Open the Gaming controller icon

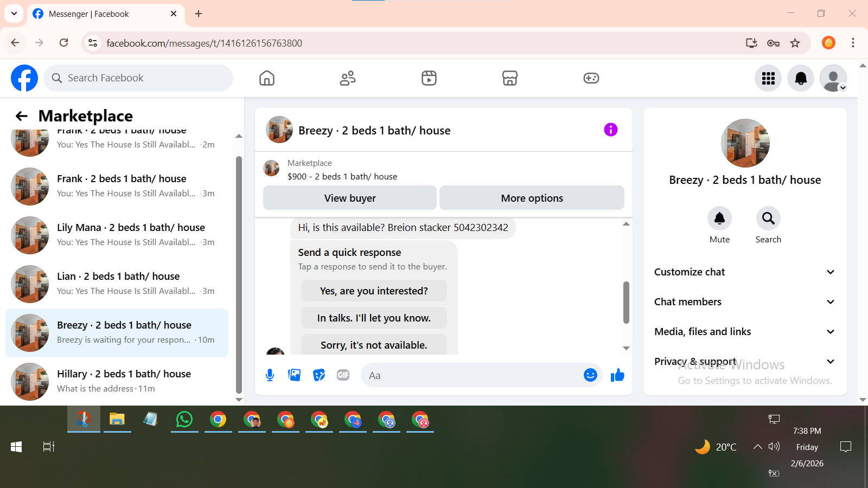[591, 78]
